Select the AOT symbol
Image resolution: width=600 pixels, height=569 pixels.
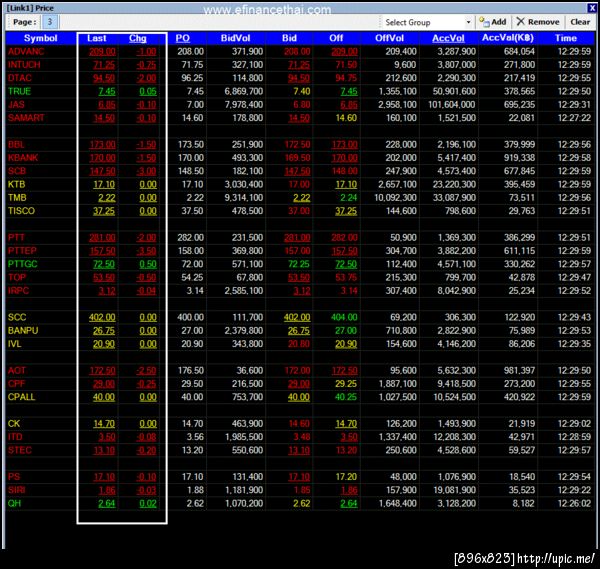17,370
